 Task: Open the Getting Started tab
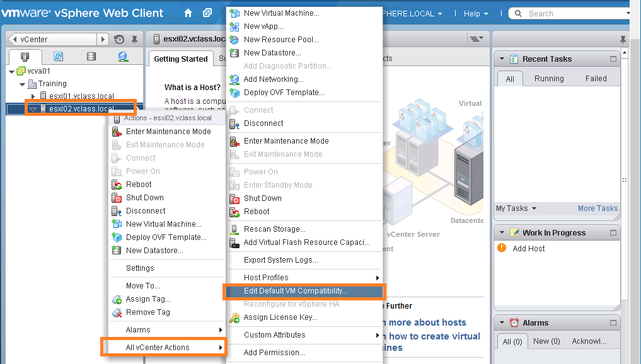(181, 59)
